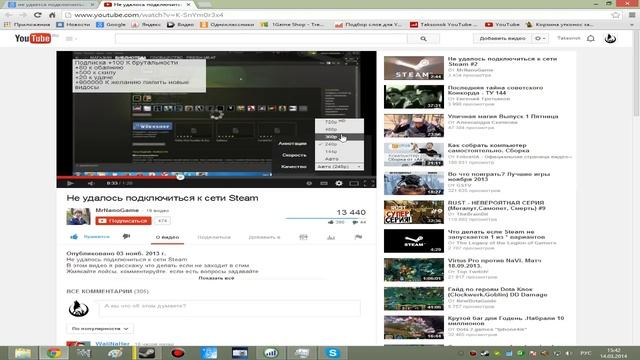Open the guide menu next to YouTube logo
Viewport: 640px width, 360px height.
coord(71,39)
